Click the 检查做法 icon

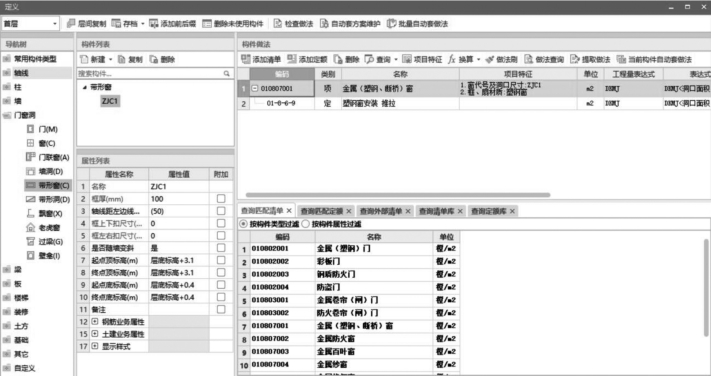click(x=278, y=24)
